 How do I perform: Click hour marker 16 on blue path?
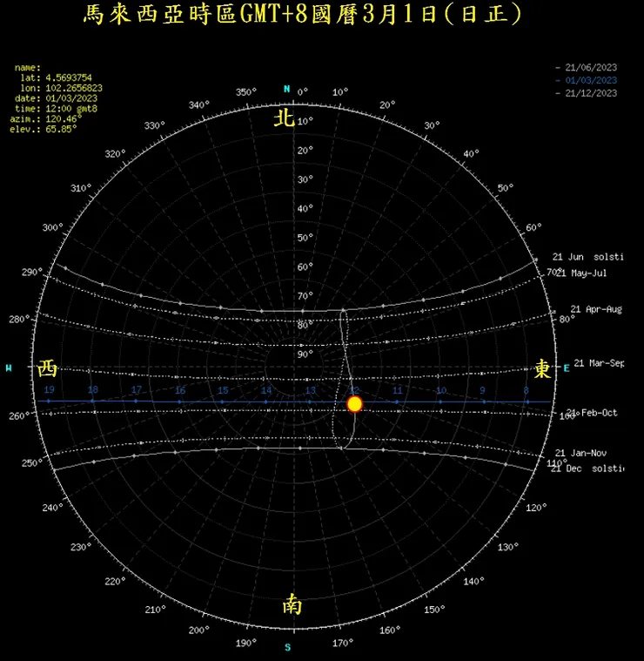180,390
